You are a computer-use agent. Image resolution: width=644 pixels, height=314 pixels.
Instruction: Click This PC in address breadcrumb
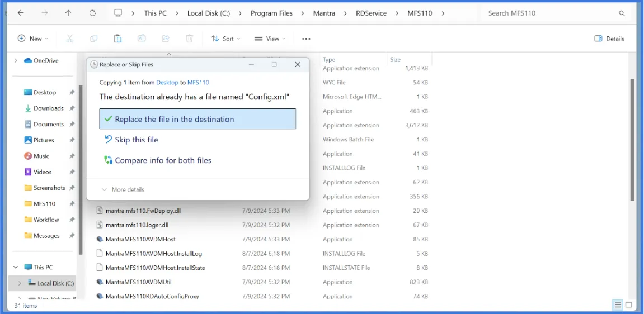click(x=155, y=13)
